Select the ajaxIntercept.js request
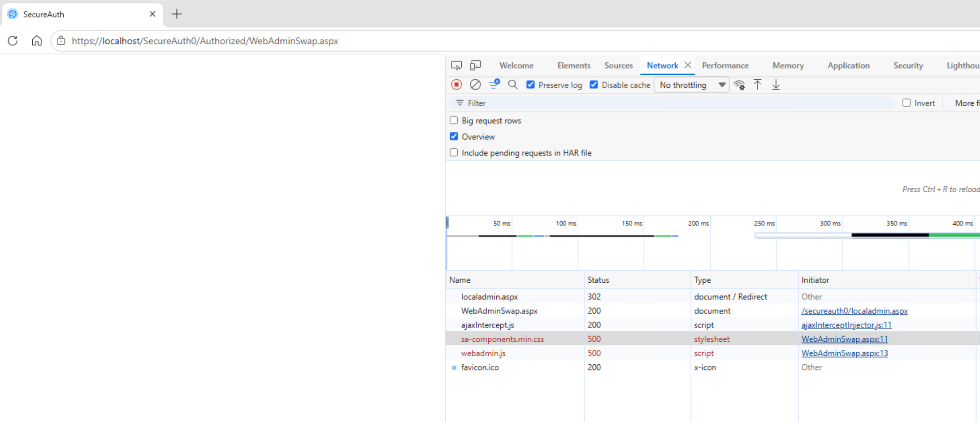980x422 pixels. pos(487,325)
